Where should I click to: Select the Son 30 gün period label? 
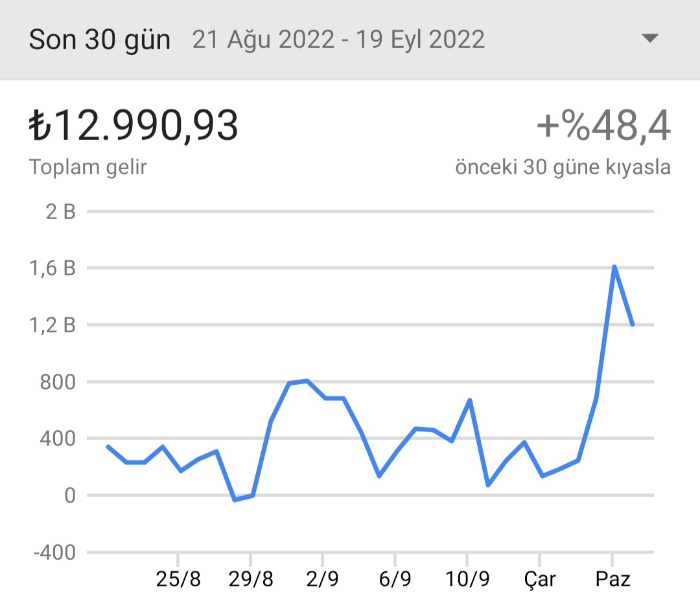pyautogui.click(x=100, y=40)
